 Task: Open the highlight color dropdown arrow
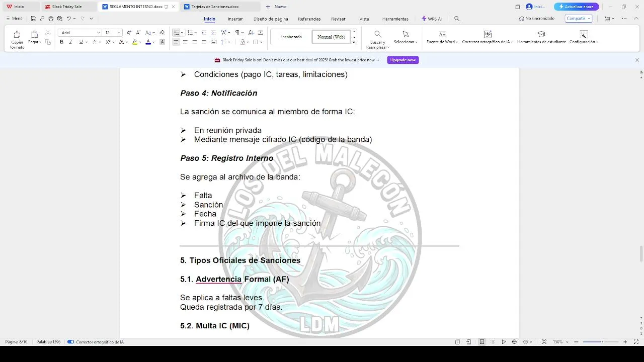140,42
